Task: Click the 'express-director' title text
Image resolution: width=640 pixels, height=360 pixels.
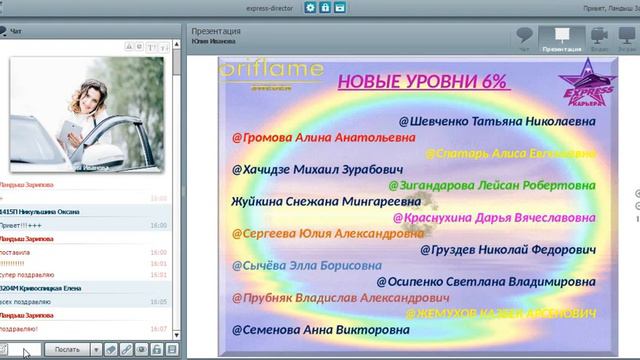Action: 269,8
